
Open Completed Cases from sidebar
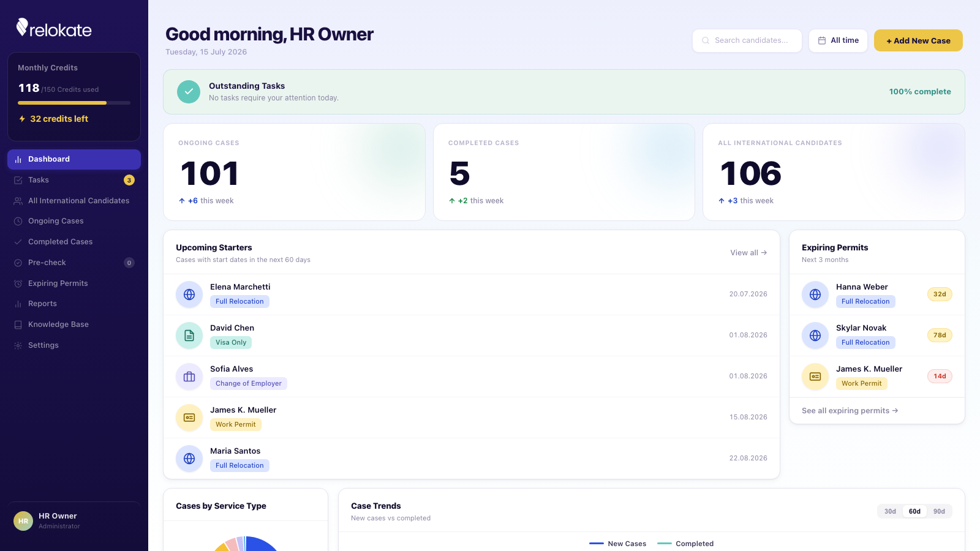point(74,242)
